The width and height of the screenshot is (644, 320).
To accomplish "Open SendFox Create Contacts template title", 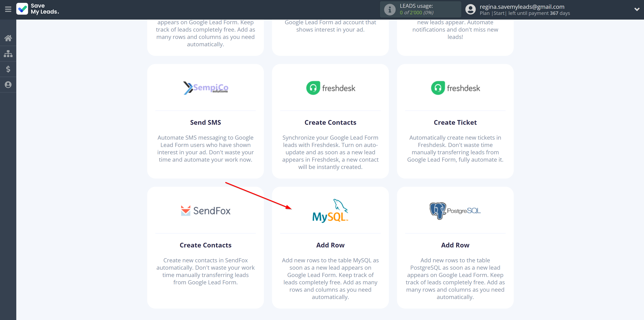I will 205,245.
